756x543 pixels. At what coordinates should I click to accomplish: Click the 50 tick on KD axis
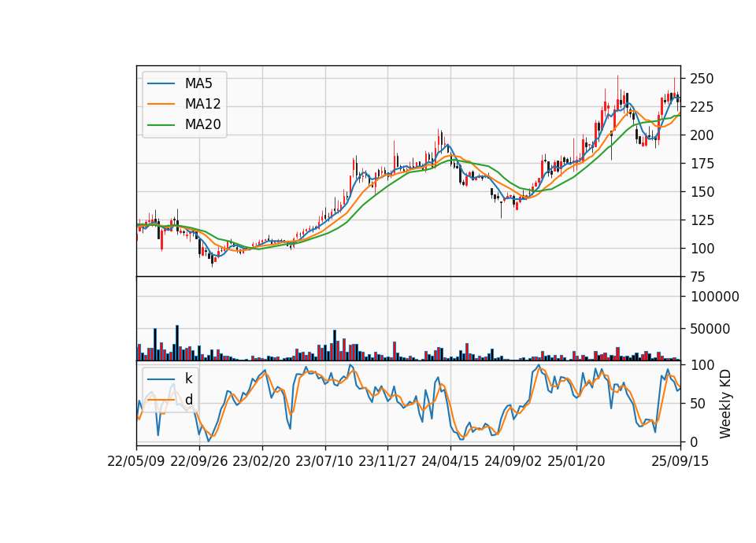(698, 404)
